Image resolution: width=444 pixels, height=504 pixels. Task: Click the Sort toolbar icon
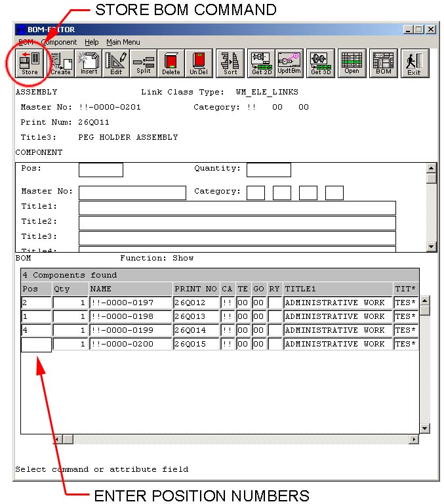(230, 63)
